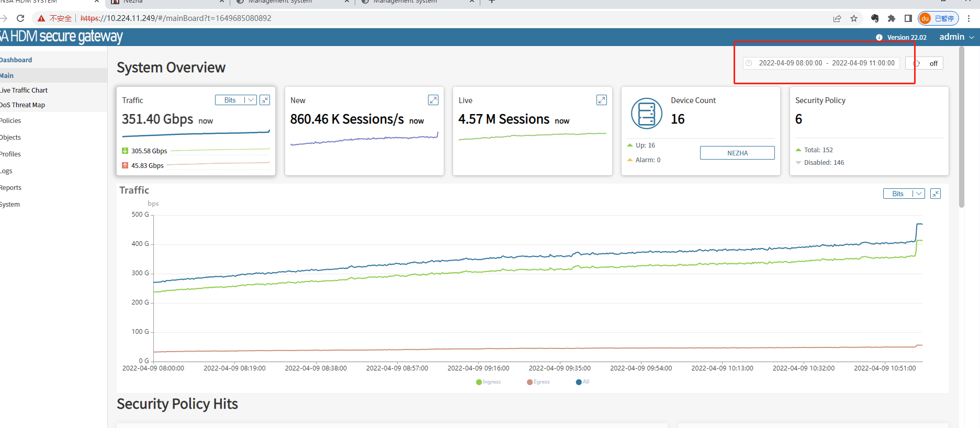Click the shrink icon on the Traffic chart
Viewport: 980px width, 428px height.
936,194
